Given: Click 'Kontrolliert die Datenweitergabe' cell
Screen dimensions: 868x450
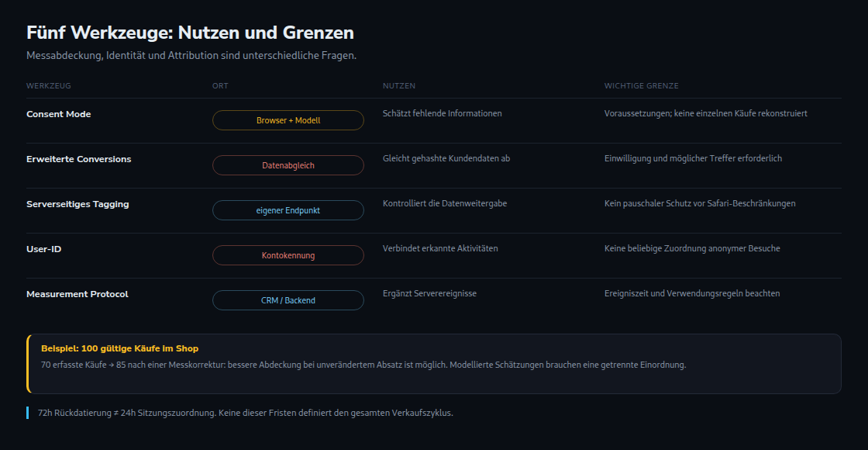Looking at the screenshot, I should [x=445, y=203].
